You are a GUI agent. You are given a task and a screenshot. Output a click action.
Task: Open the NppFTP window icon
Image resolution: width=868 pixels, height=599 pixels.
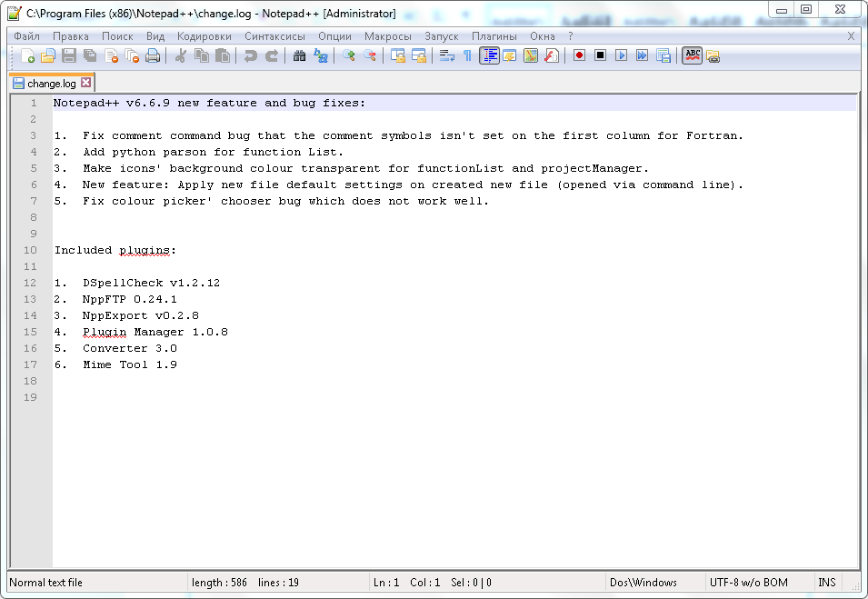713,56
